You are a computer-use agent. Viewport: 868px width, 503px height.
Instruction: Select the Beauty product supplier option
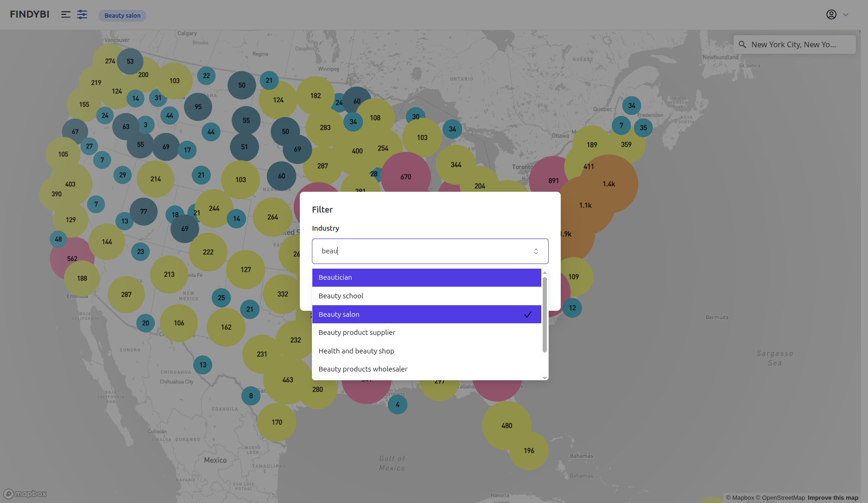(x=427, y=333)
